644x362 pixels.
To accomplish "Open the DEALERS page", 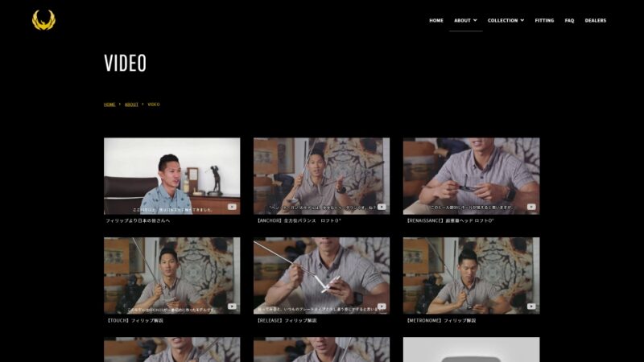I will click(595, 21).
